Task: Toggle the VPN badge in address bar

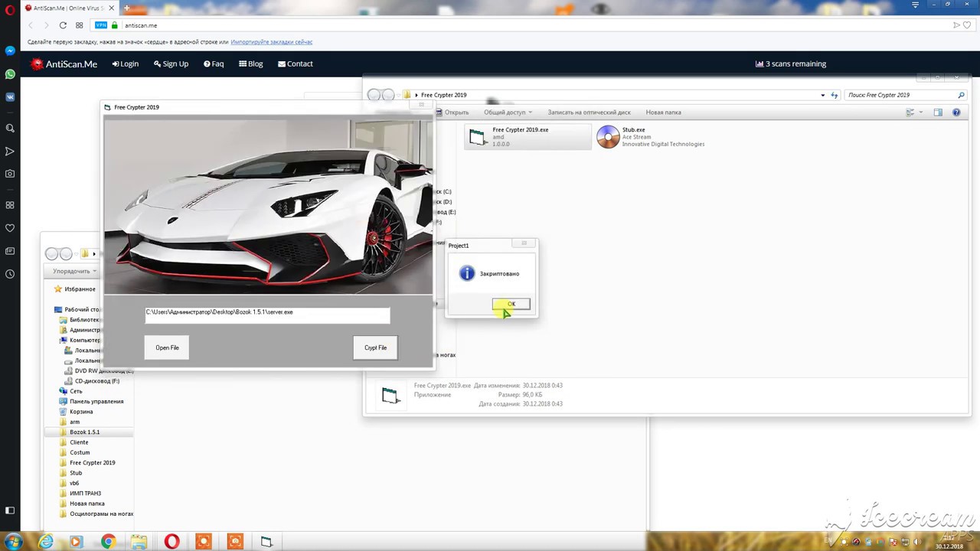Action: (x=100, y=25)
